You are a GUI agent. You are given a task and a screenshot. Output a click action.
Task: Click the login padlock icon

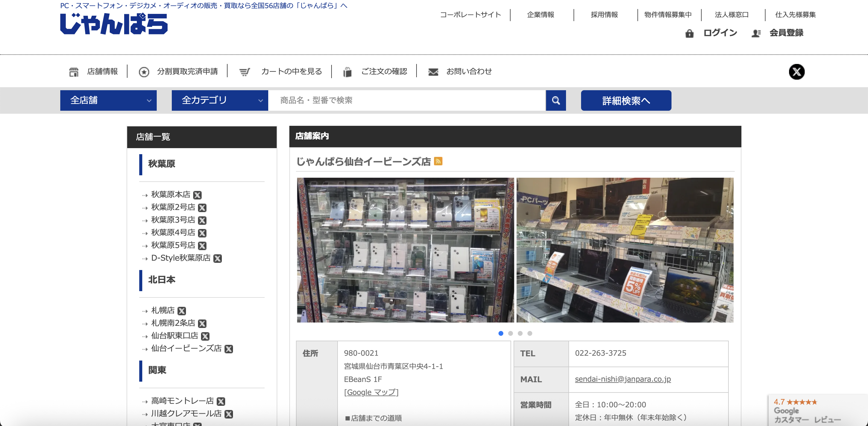tap(689, 33)
